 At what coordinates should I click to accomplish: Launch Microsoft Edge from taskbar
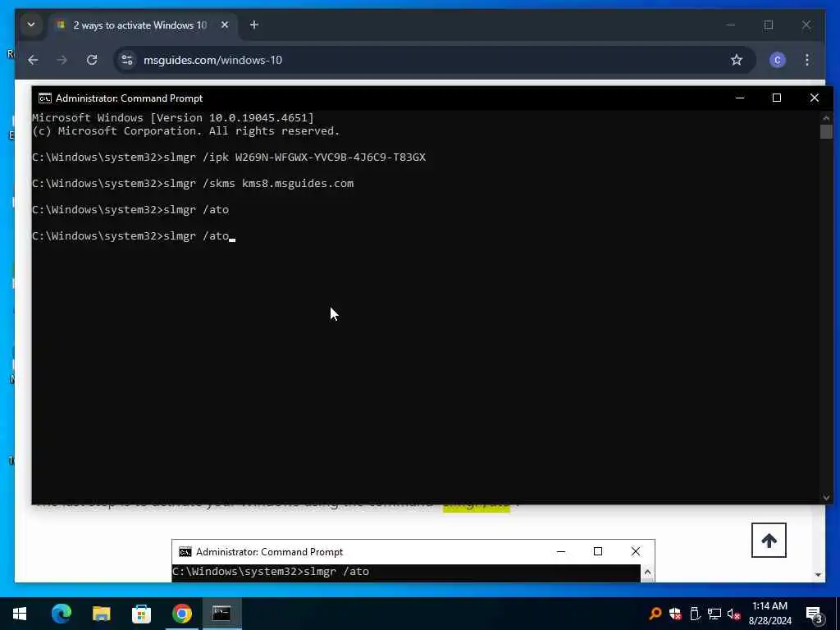(61, 614)
